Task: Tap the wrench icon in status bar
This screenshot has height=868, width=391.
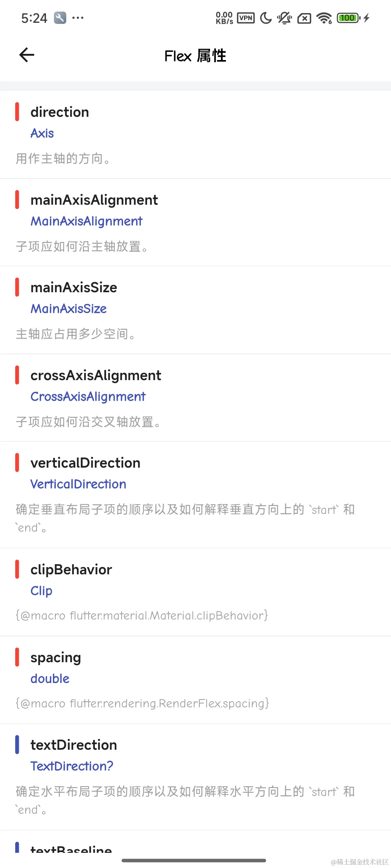Action: pos(60,18)
